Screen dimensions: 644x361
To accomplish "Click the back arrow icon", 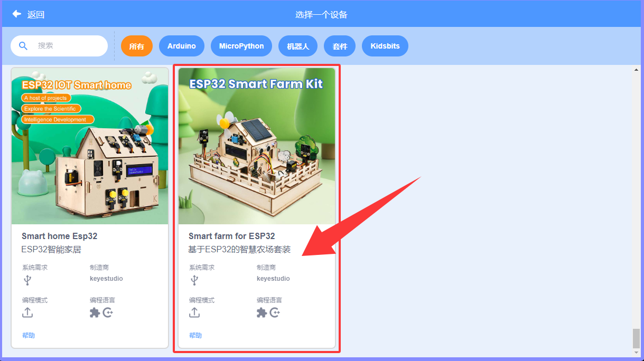I will point(17,14).
